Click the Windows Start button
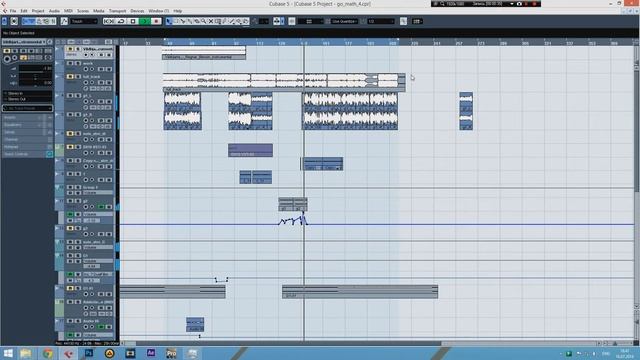 coord(8,353)
